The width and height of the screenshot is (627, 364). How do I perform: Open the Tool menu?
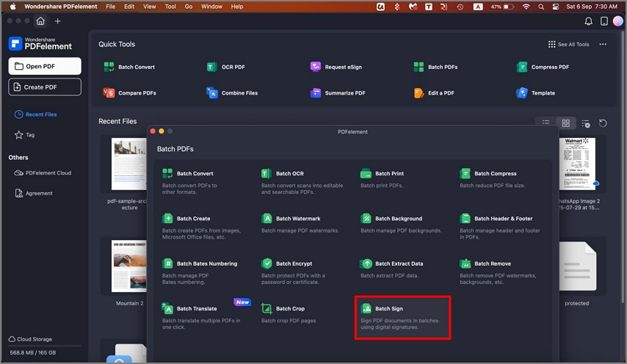point(170,7)
